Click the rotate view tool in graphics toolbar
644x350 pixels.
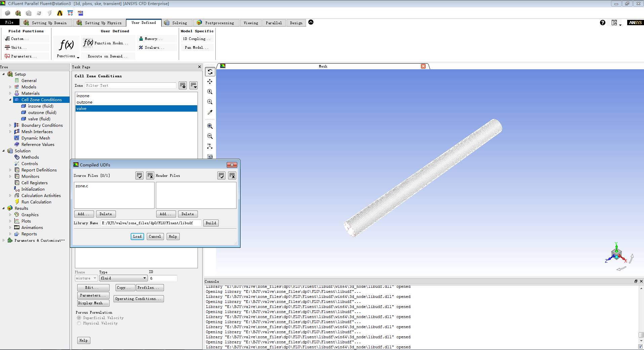pos(210,72)
